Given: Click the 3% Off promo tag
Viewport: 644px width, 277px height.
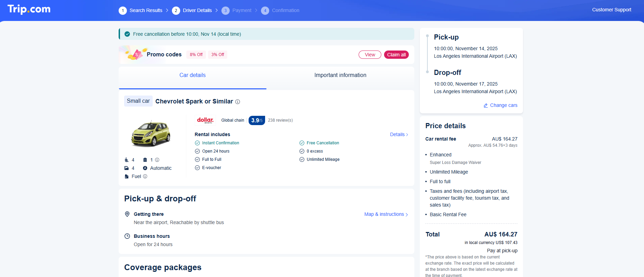Looking at the screenshot, I should 218,55.
